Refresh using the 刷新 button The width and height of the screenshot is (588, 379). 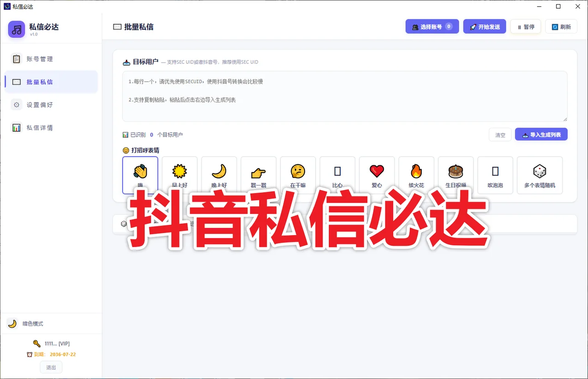click(561, 27)
